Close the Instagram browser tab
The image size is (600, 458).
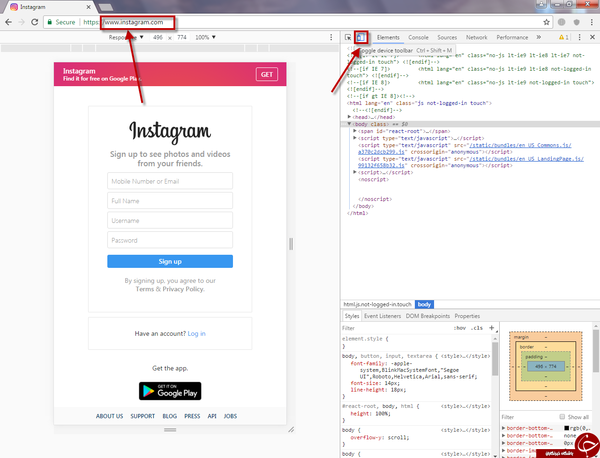(88, 7)
